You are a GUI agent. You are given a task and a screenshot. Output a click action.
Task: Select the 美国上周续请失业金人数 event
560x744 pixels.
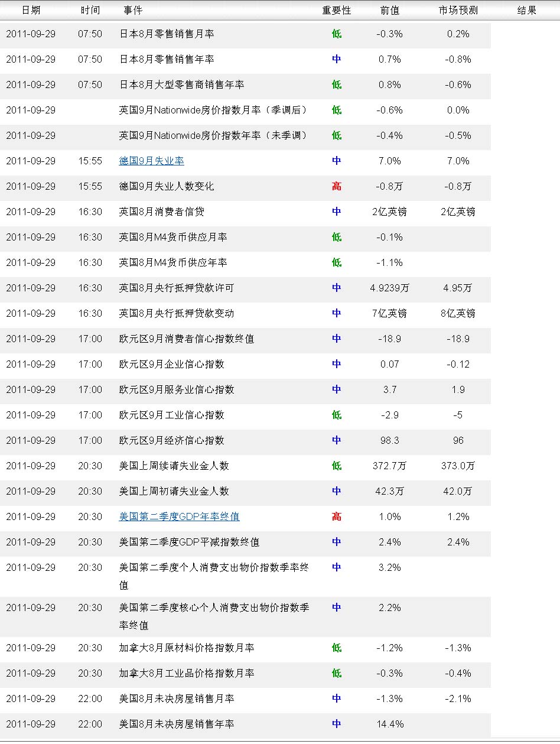click(x=174, y=466)
